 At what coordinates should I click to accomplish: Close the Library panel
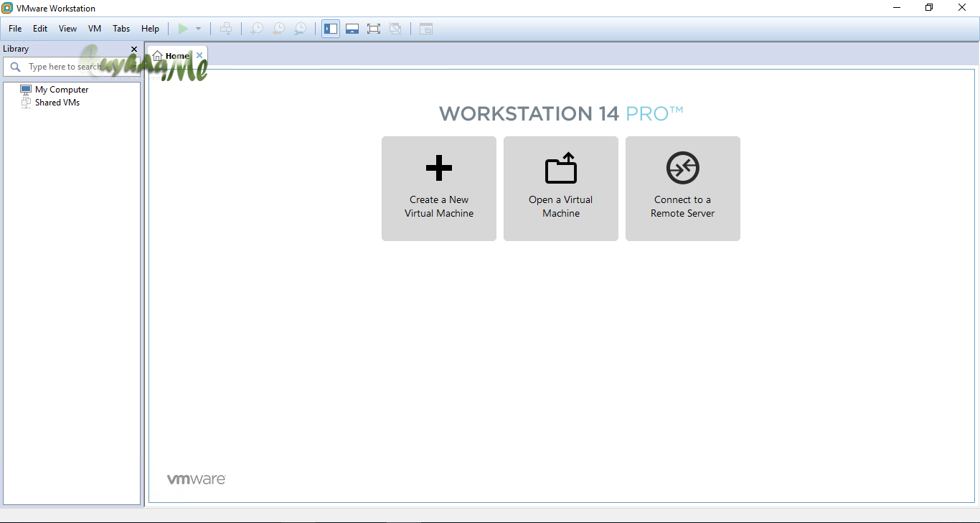point(134,49)
